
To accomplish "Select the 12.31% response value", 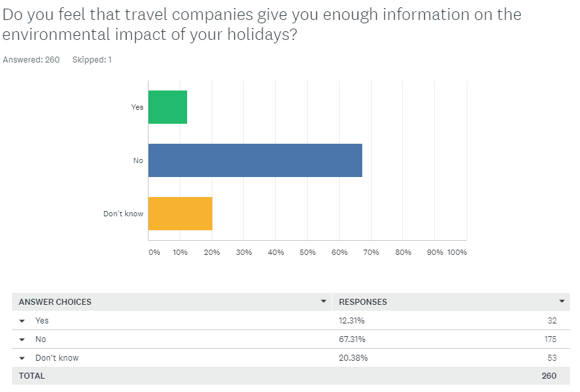I will click(352, 321).
